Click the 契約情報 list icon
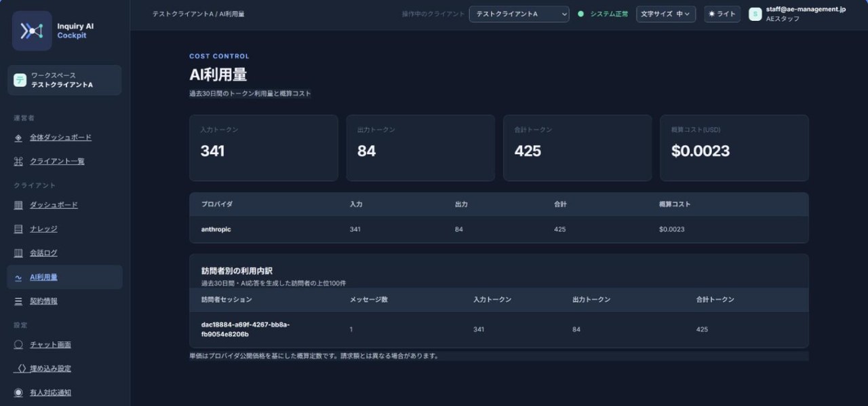The image size is (868, 406). pos(18,301)
